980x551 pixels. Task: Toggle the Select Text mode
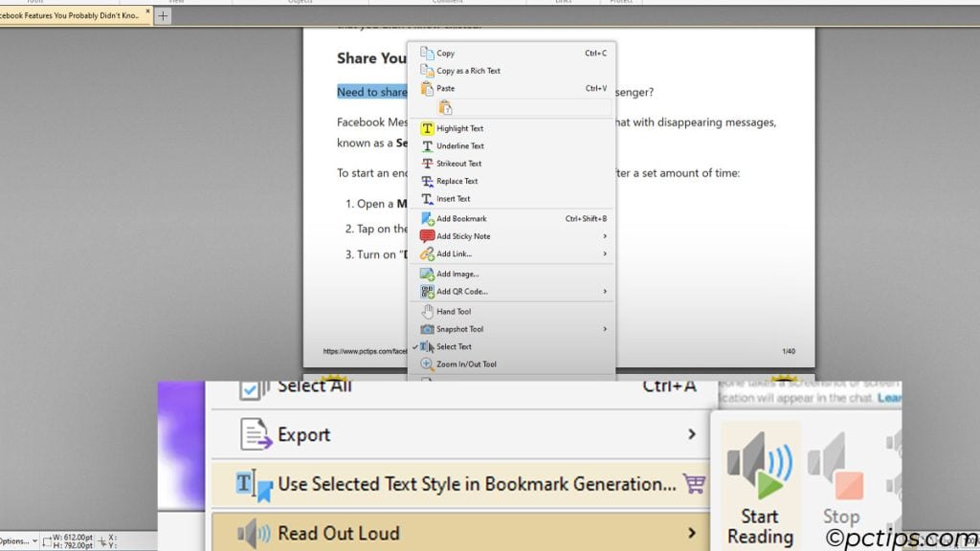(x=457, y=346)
